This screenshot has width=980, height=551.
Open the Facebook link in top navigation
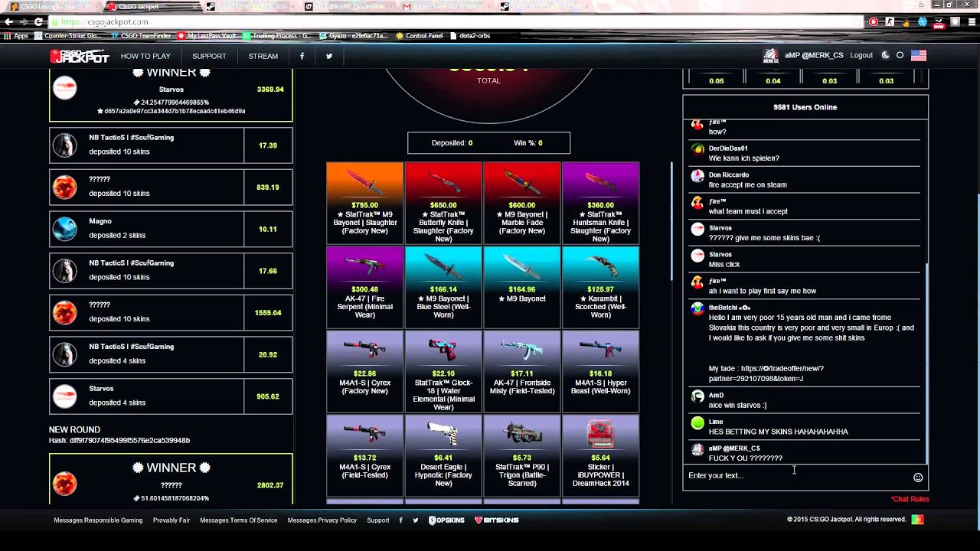point(302,56)
